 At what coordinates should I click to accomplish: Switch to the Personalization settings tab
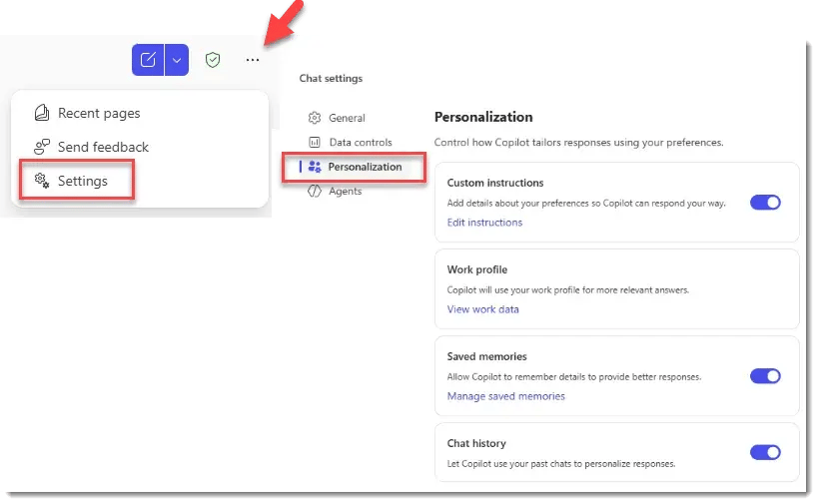click(365, 167)
